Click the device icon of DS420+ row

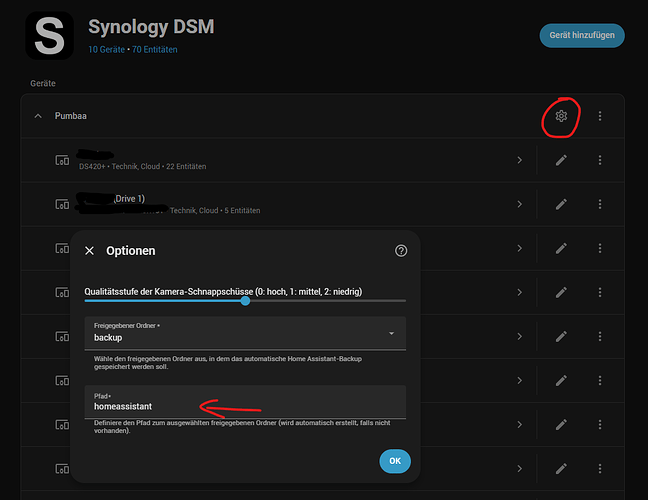[62, 160]
